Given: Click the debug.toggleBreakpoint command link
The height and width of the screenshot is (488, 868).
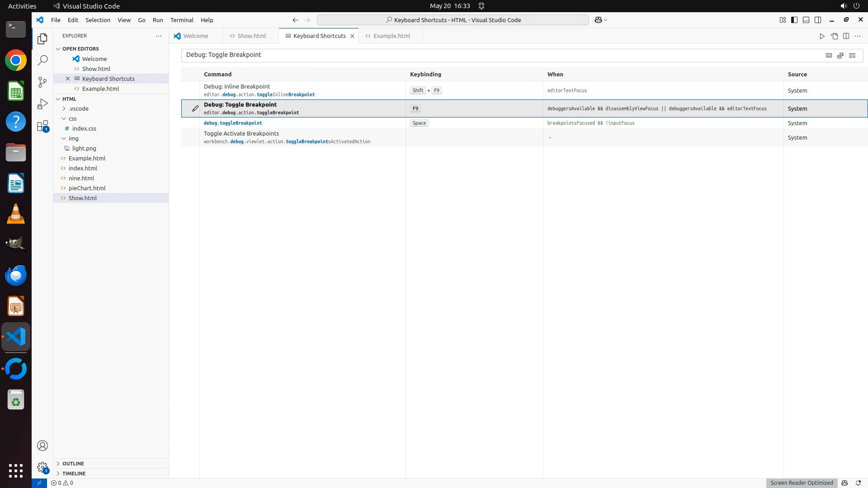Looking at the screenshot, I should point(233,123).
